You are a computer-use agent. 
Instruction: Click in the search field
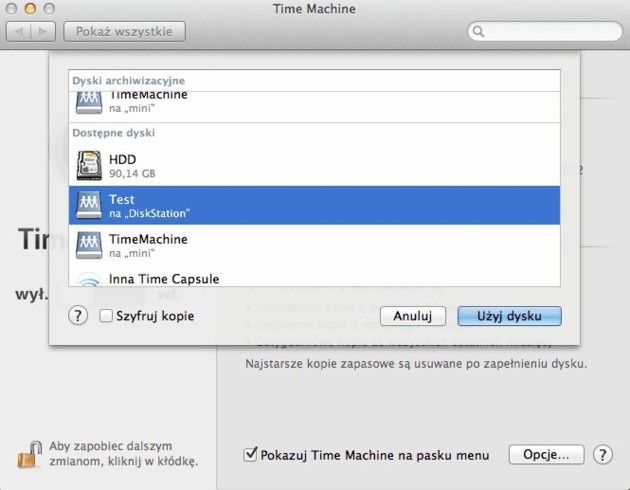(545, 31)
